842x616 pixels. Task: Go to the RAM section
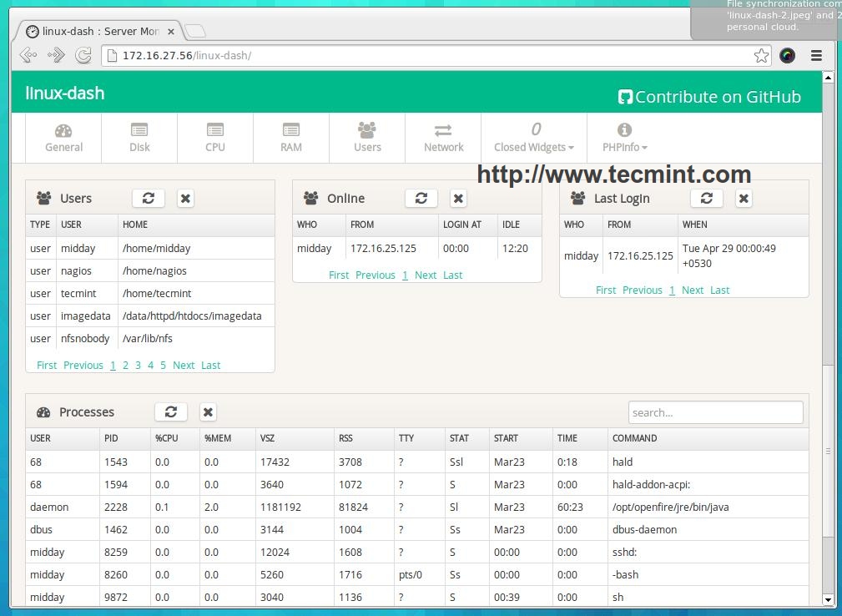click(291, 138)
